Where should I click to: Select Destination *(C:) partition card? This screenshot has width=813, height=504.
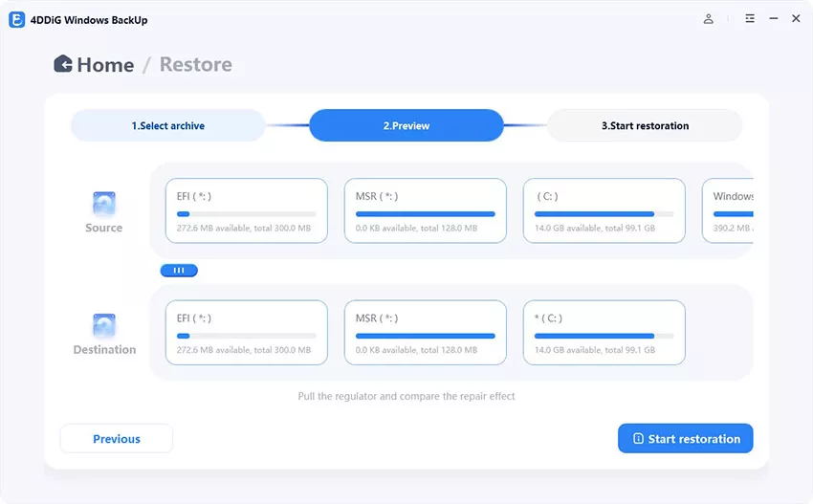604,333
